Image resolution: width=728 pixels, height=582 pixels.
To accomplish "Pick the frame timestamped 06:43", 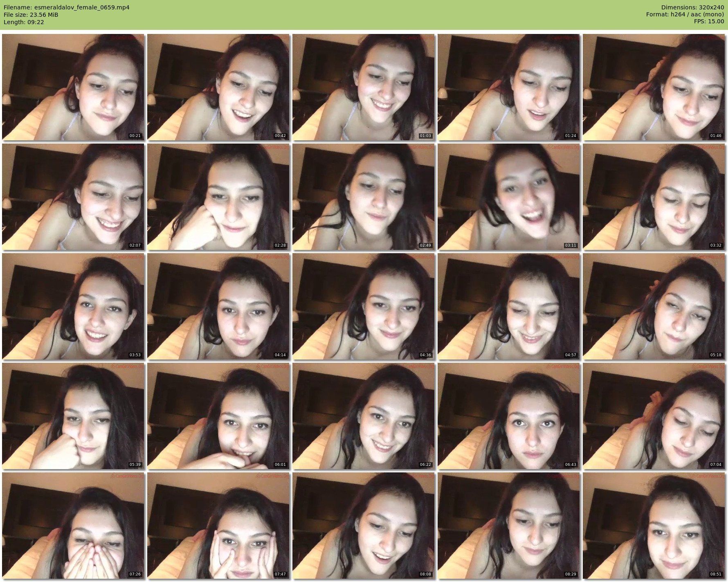I will click(x=509, y=416).
